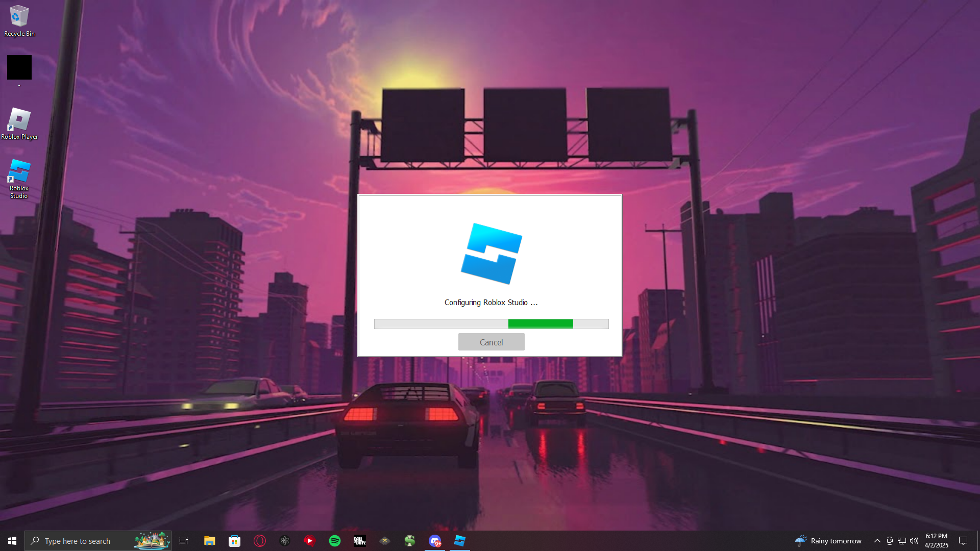Screen dimensions: 980x551
Task: Select the Roblox Player desktop shortcut
Action: point(19,123)
